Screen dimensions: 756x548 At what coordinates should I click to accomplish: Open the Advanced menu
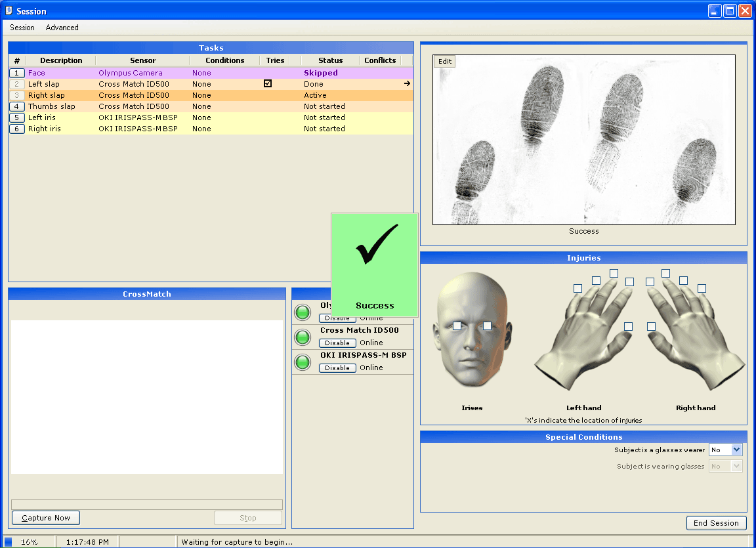(x=62, y=28)
